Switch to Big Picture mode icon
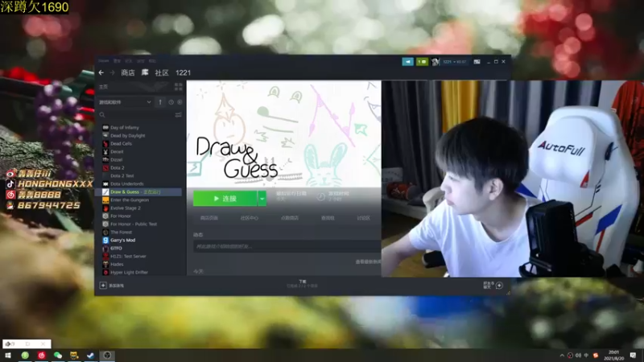Screen dimensions: 644x362 tap(477, 62)
